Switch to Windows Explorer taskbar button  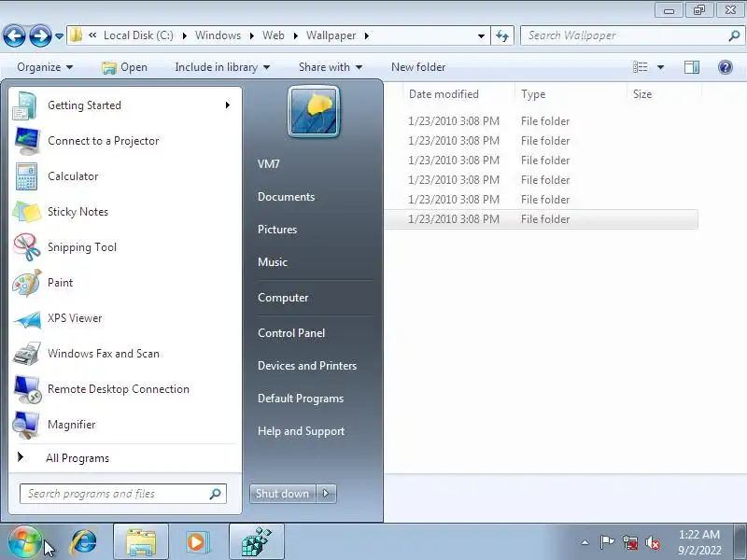pyautogui.click(x=141, y=542)
